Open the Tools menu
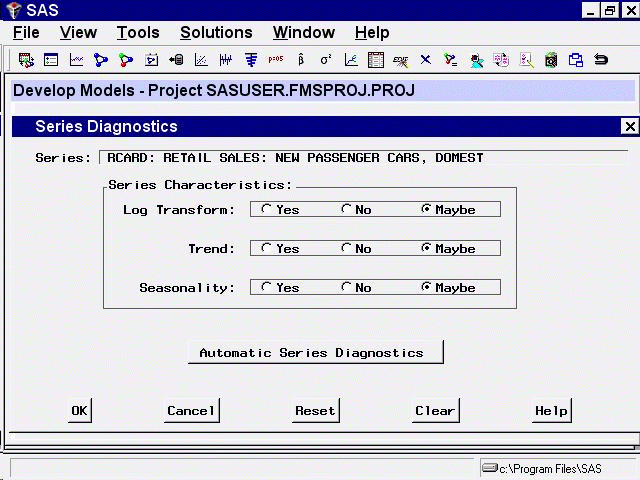 point(138,33)
